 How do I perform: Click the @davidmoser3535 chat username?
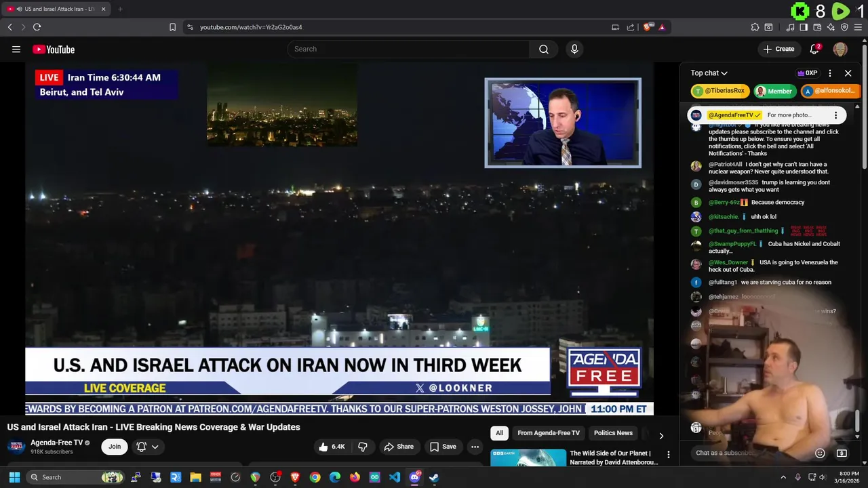[x=733, y=182]
